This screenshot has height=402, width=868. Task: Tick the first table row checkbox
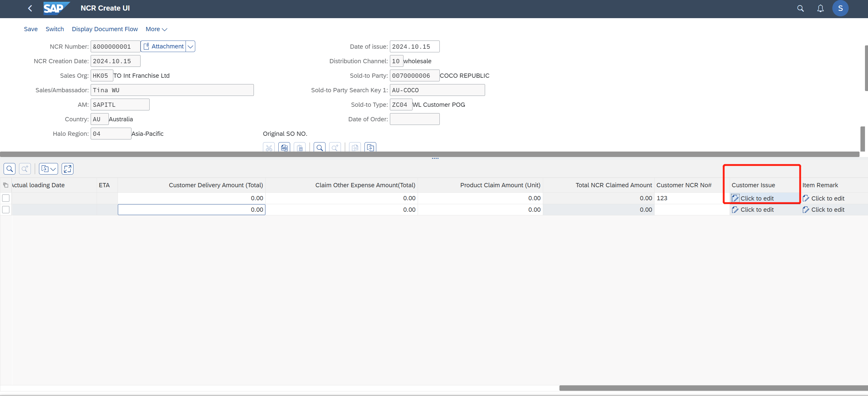pyautogui.click(x=6, y=198)
